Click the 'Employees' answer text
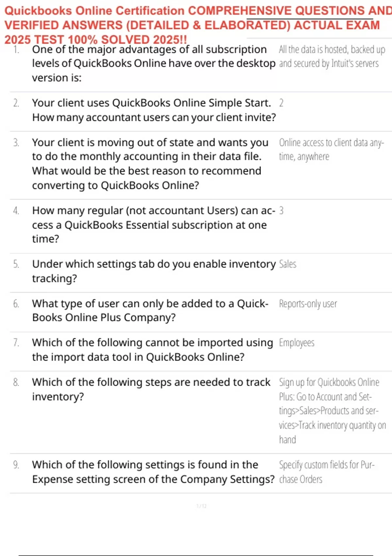 tap(297, 343)
